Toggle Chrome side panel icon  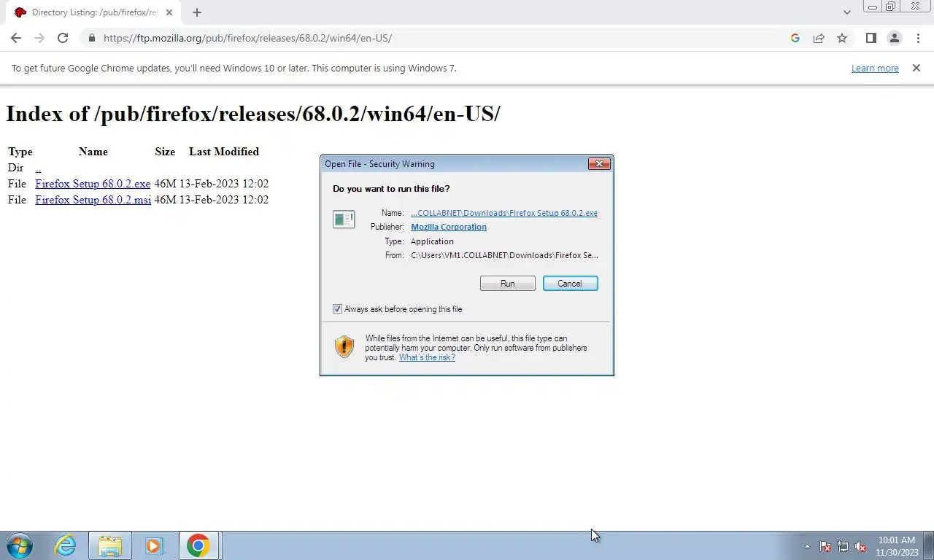871,38
